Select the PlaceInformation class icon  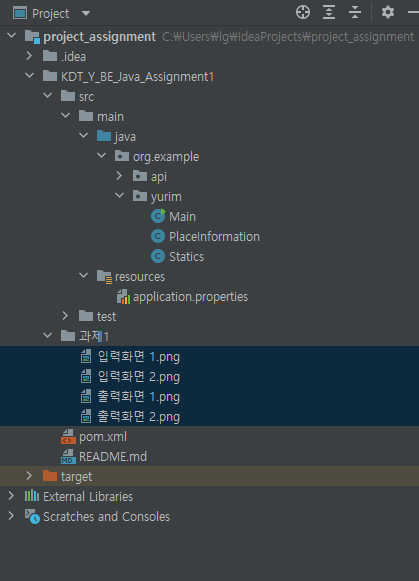(158, 236)
